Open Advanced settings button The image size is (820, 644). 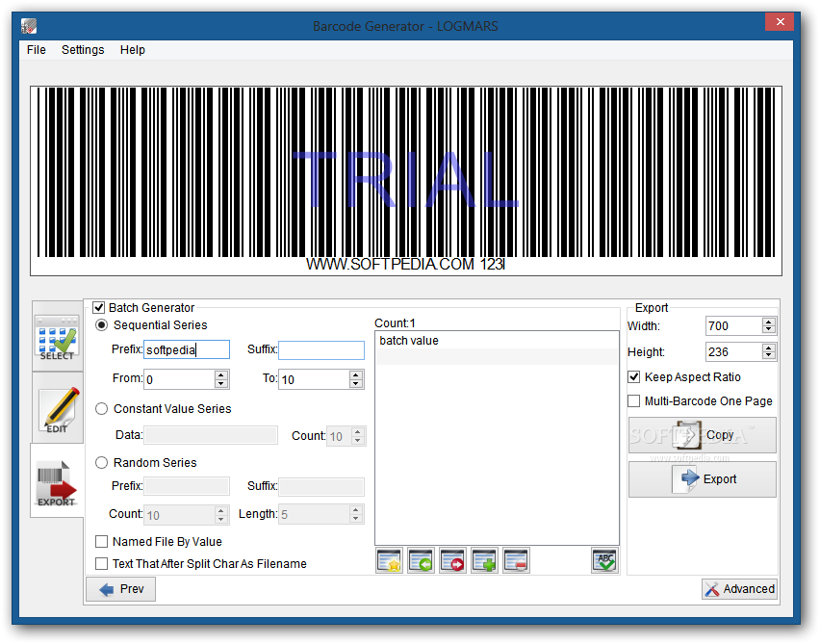click(x=739, y=589)
